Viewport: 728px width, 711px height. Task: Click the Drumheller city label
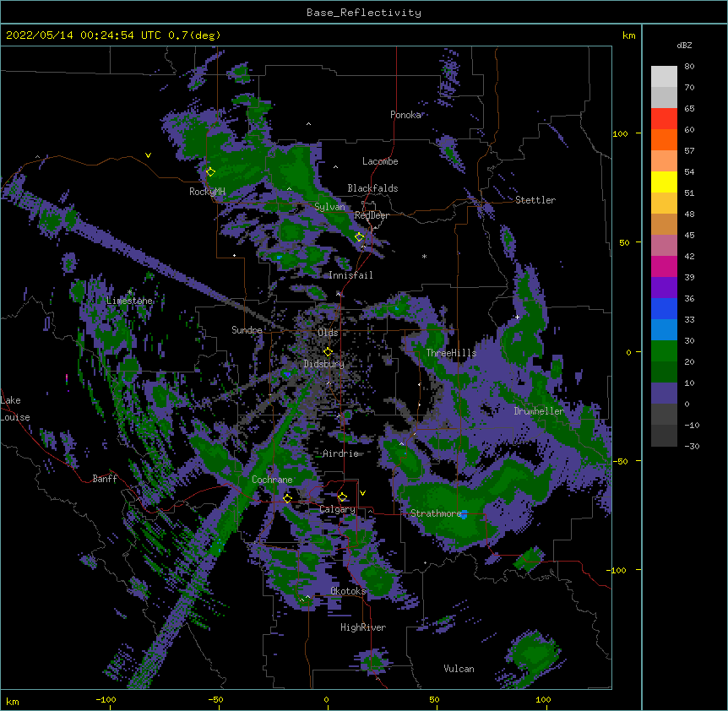(x=539, y=411)
